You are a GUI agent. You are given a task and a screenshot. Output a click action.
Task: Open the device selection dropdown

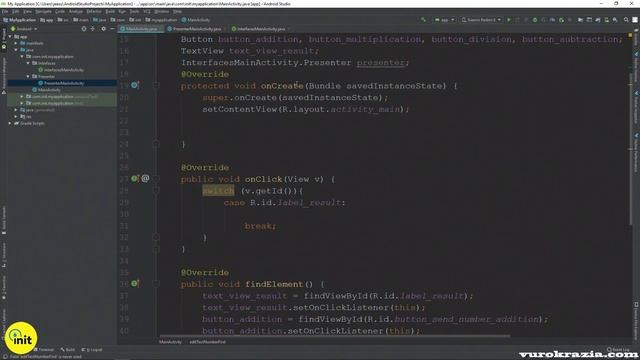[x=481, y=20]
